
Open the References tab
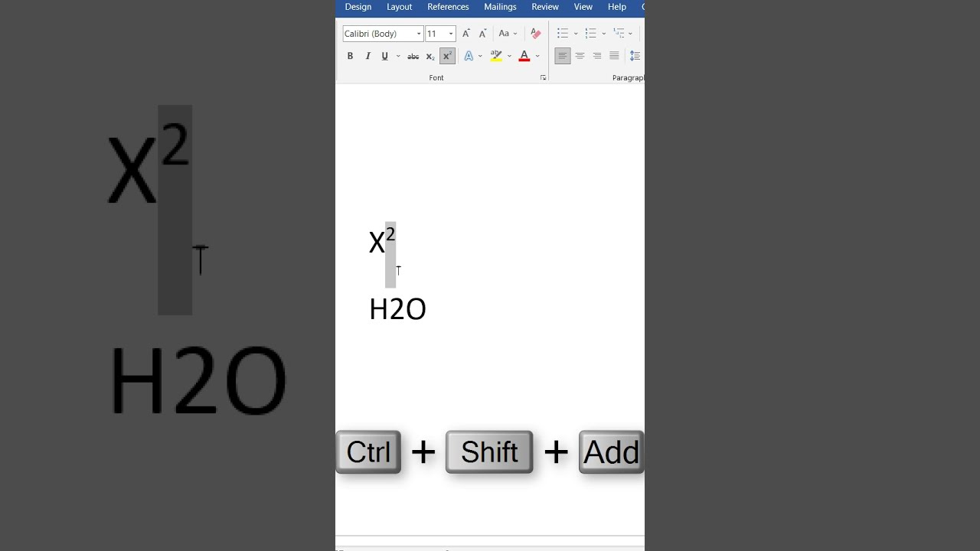(448, 7)
